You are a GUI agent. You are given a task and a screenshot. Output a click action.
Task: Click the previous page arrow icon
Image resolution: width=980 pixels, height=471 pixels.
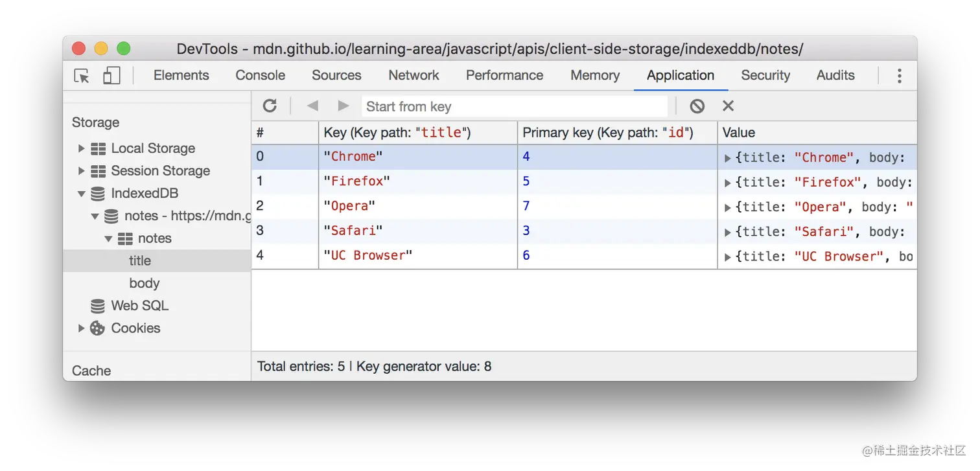tap(312, 106)
